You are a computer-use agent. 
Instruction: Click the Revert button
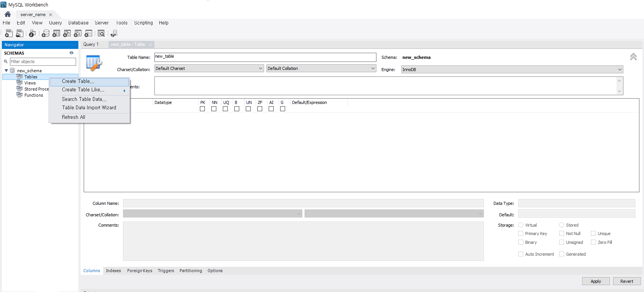(627, 281)
